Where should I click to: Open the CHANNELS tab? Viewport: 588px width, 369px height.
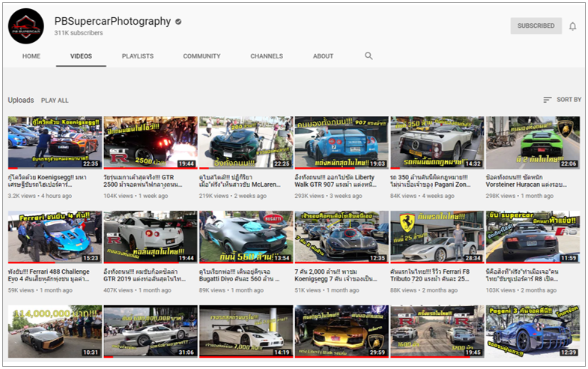[267, 56]
